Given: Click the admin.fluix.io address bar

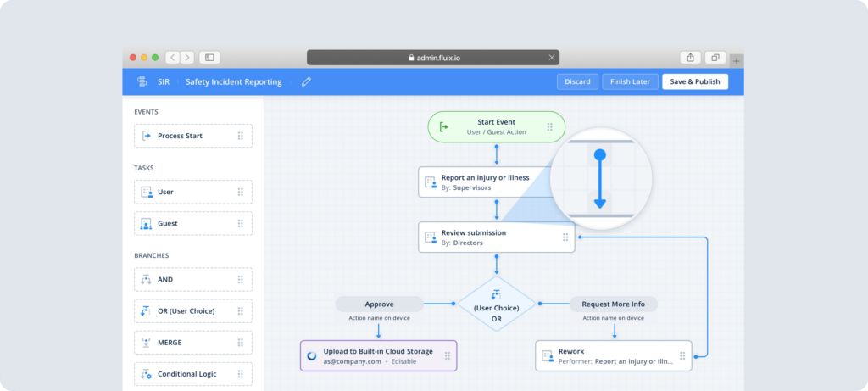Looking at the screenshot, I should [x=433, y=58].
